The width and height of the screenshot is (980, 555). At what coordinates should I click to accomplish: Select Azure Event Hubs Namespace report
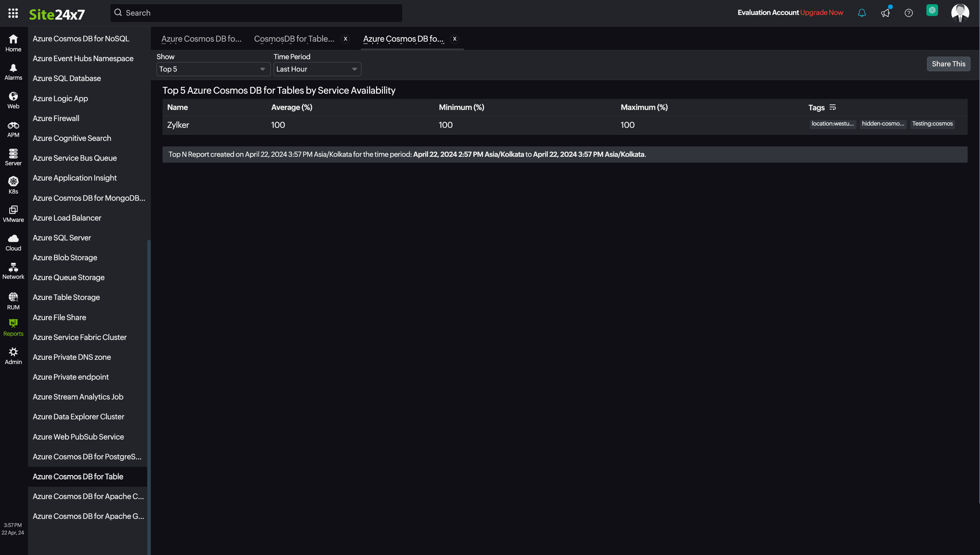83,58
